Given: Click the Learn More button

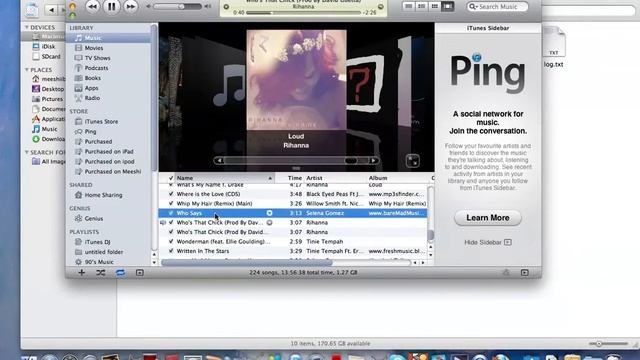Looking at the screenshot, I should [488, 218].
